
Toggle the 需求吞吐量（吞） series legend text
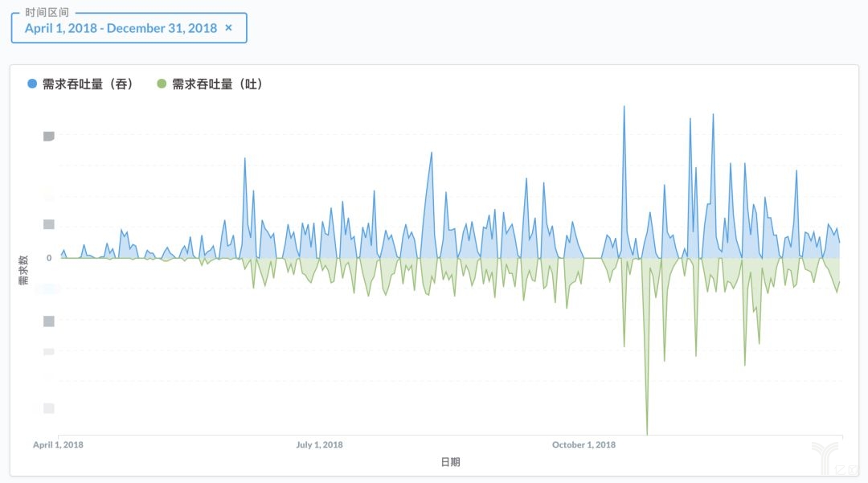tap(88, 84)
